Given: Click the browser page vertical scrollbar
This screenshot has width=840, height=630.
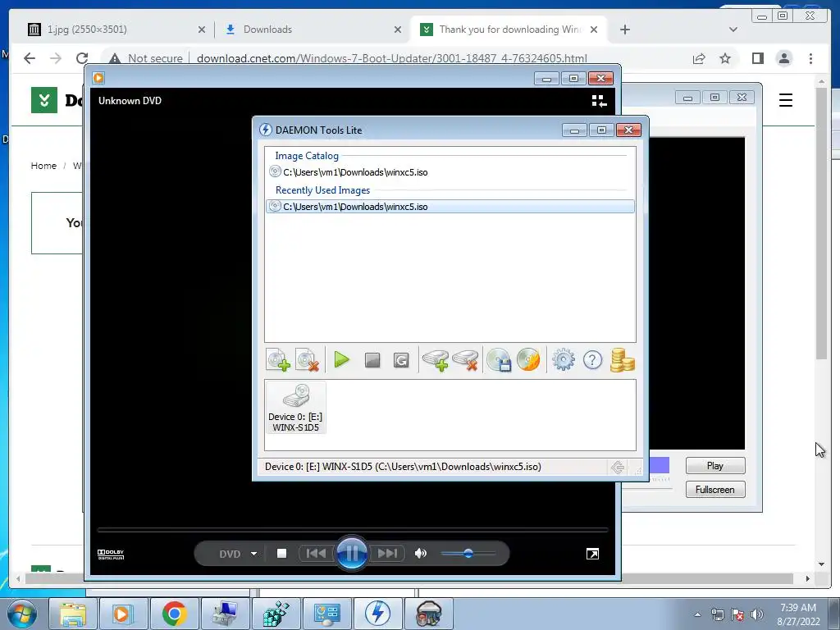Looking at the screenshot, I should (822, 222).
